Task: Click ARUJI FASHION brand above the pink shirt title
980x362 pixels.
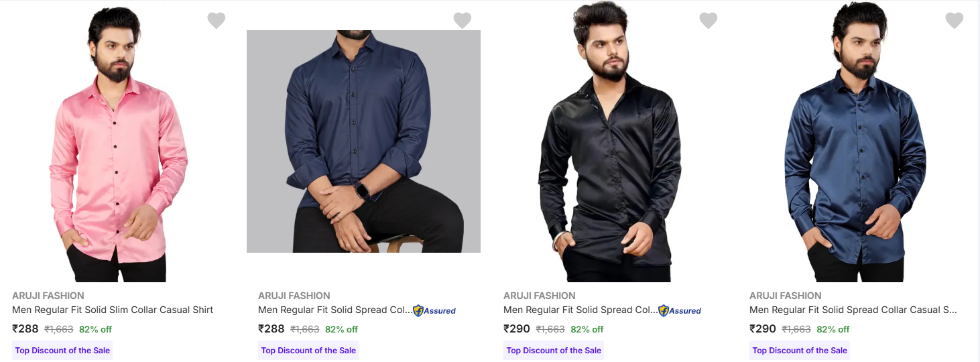Action: (x=48, y=296)
